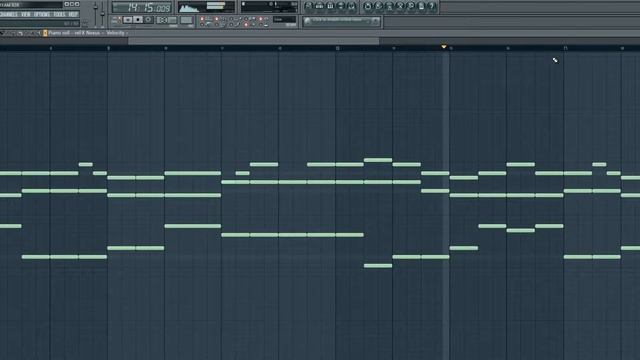This screenshot has height=360, width=640.
Task: Click the song position time display
Action: tap(142, 7)
